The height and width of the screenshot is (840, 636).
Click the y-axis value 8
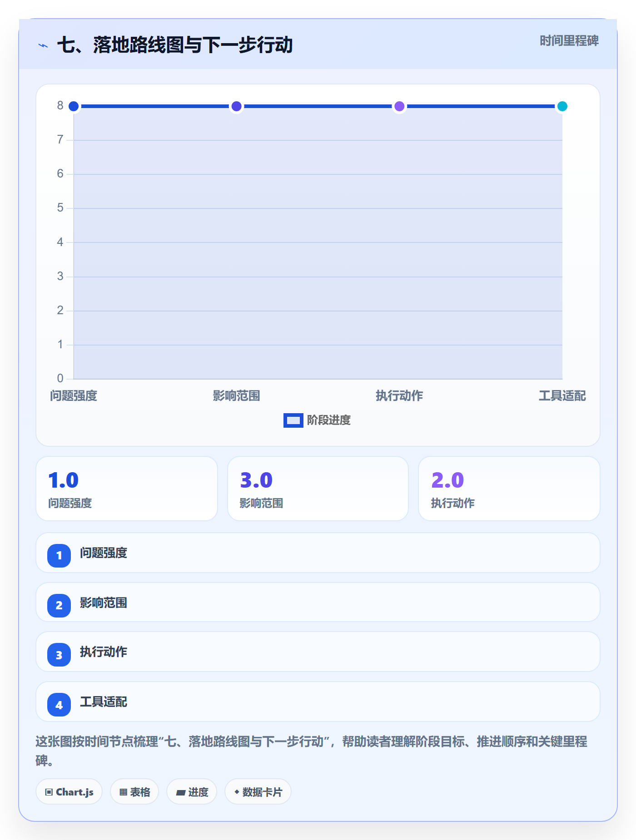click(60, 106)
